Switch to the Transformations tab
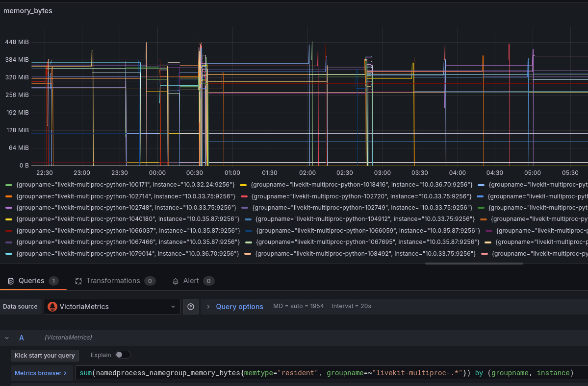This screenshot has width=588, height=386. [113, 281]
